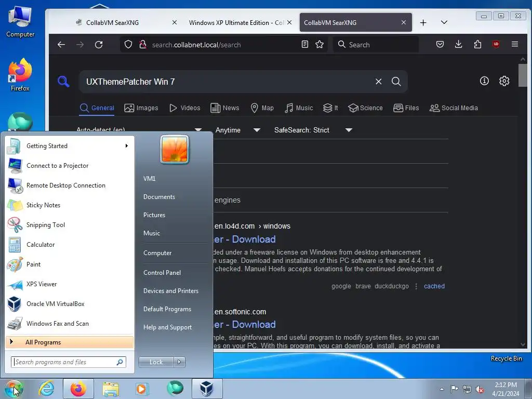Open Windows Media Player from taskbar
Screen dimensions: 532x399
point(141,389)
